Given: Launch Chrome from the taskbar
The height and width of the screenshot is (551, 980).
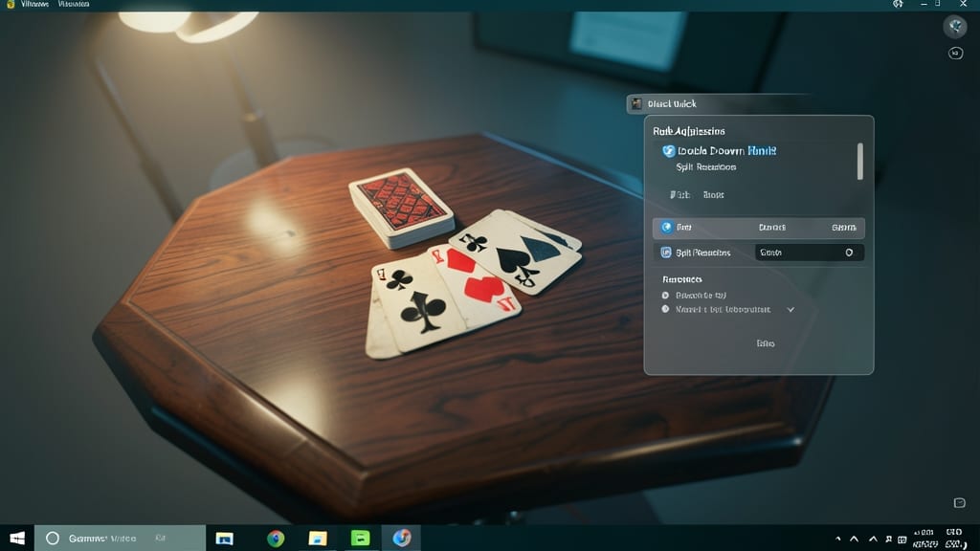Looking at the screenshot, I should 276,538.
